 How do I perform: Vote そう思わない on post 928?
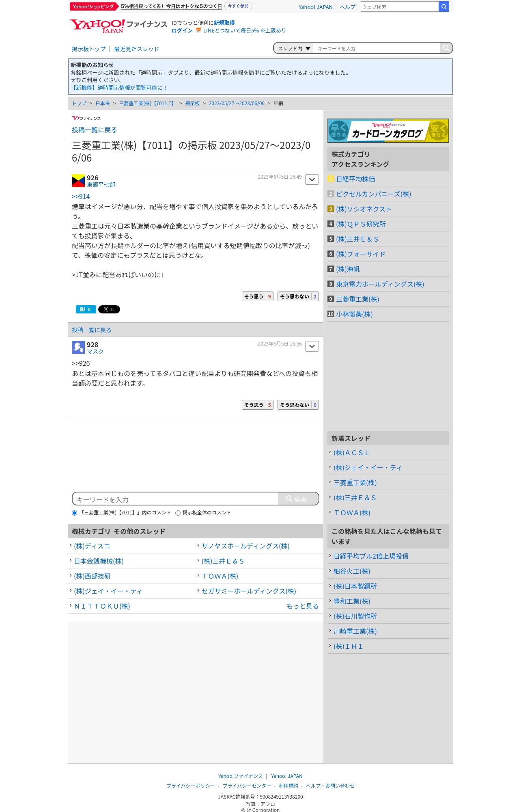click(x=298, y=405)
